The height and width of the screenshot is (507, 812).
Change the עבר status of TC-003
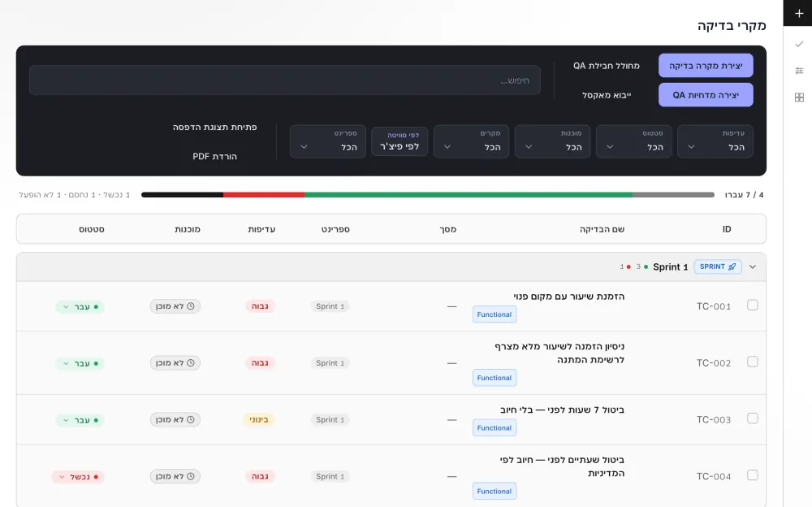tap(80, 420)
